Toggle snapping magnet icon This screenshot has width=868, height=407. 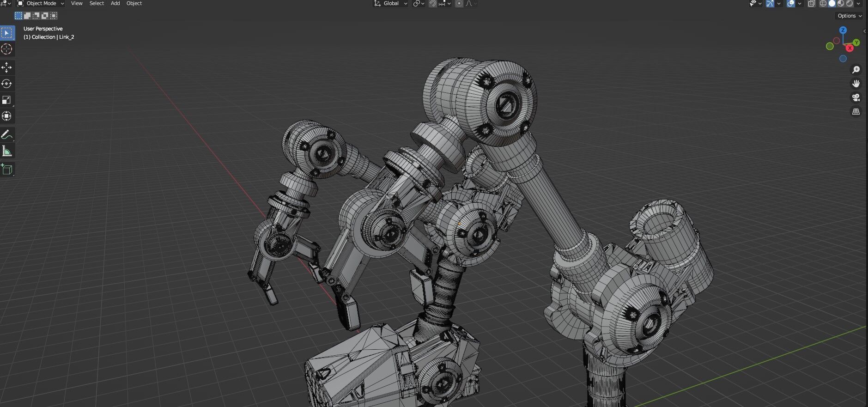(x=433, y=3)
